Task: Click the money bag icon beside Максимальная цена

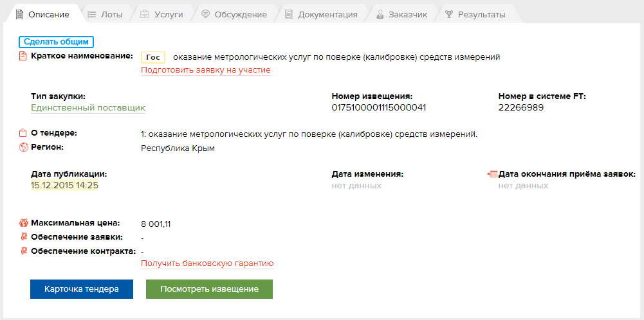Action: (x=23, y=223)
